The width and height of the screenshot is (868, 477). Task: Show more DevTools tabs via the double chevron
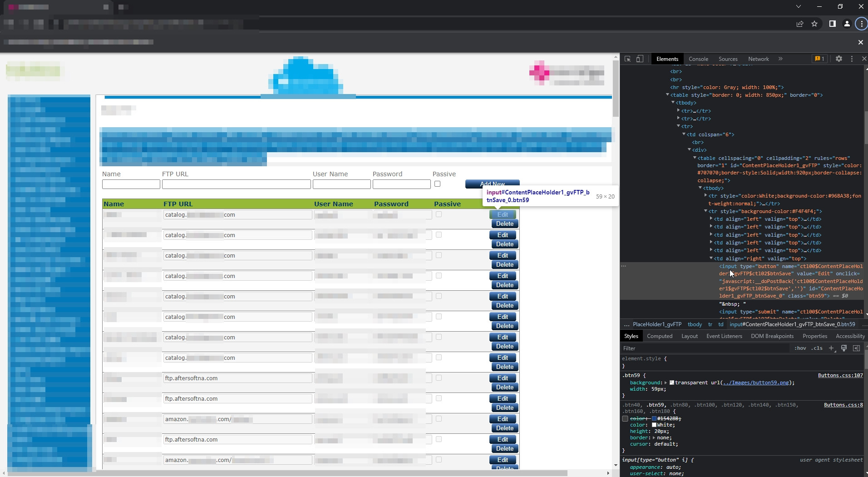click(x=780, y=59)
